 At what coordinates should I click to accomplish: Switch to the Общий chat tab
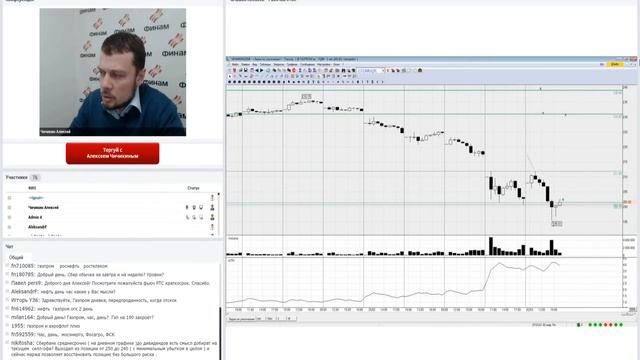[x=16, y=258]
